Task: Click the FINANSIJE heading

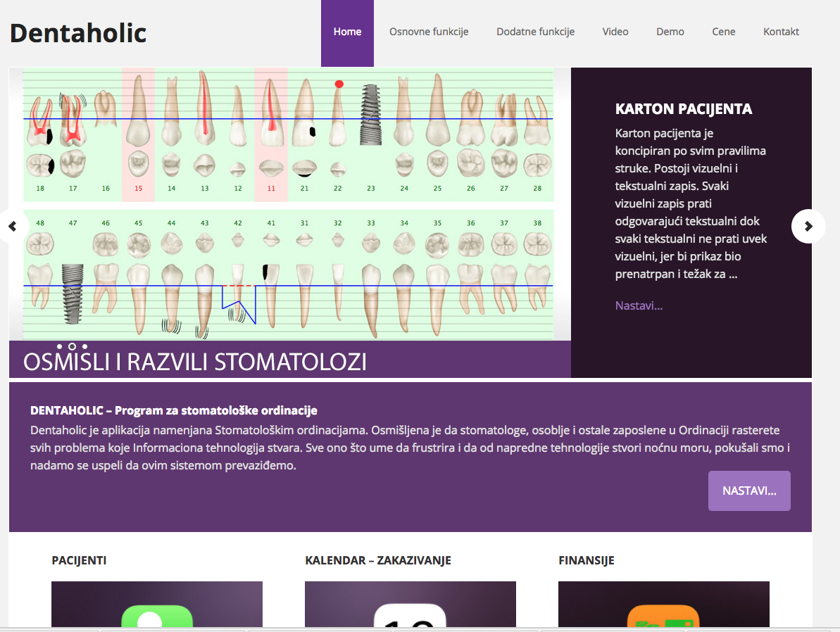Action: 586,560
